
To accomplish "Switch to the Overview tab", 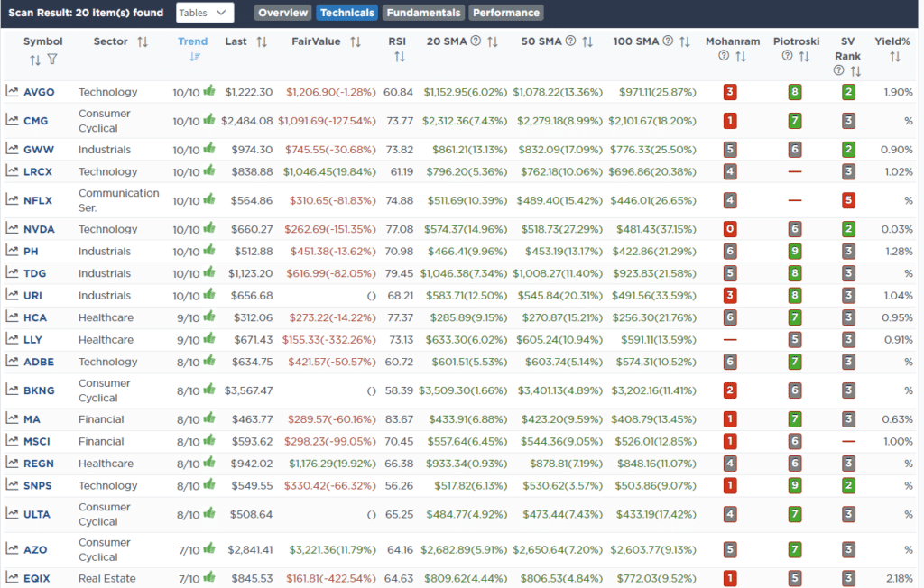I will (282, 13).
